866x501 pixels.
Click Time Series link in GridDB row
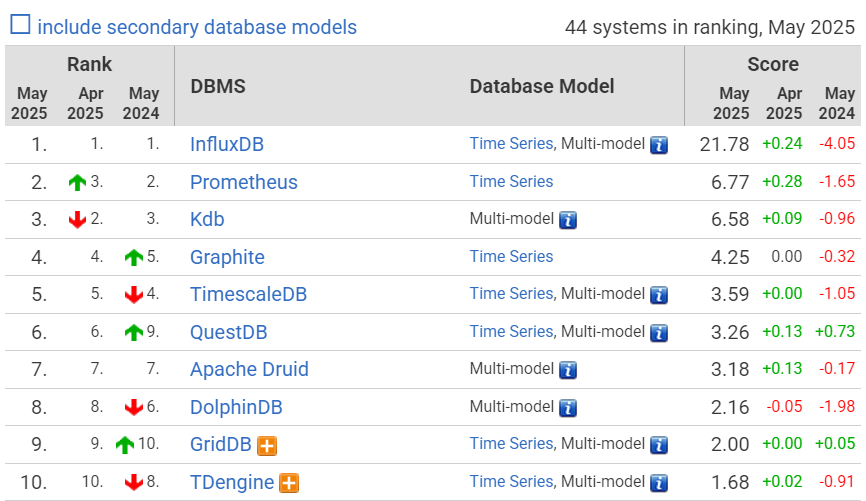pyautogui.click(x=511, y=444)
